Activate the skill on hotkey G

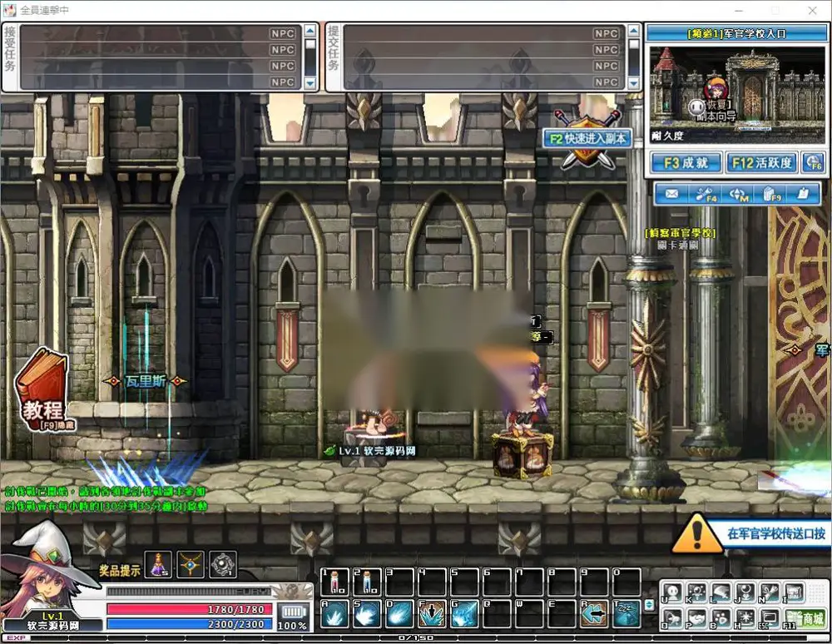pyautogui.click(x=465, y=614)
